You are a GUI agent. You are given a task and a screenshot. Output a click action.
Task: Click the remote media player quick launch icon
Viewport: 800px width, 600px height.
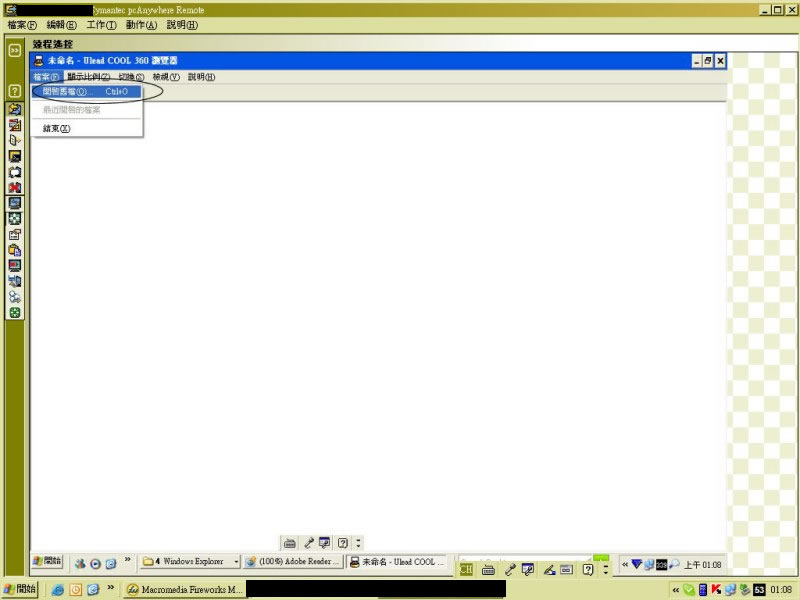pos(95,564)
